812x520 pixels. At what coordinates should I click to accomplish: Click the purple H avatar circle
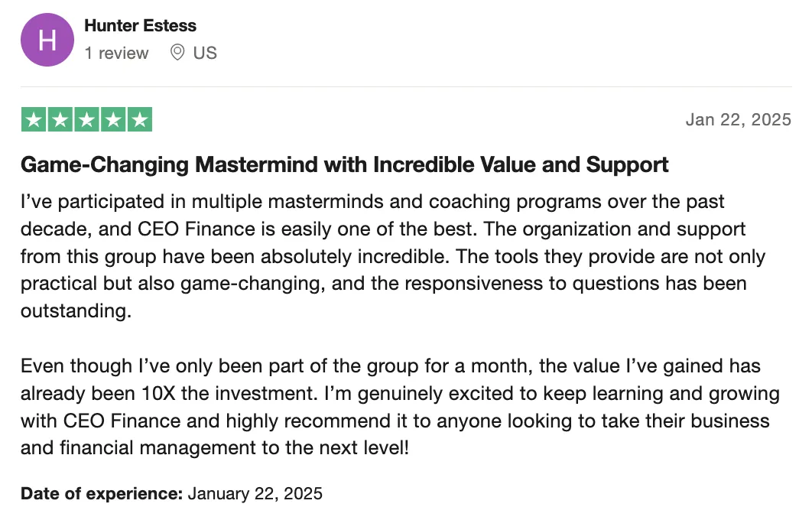coord(47,40)
